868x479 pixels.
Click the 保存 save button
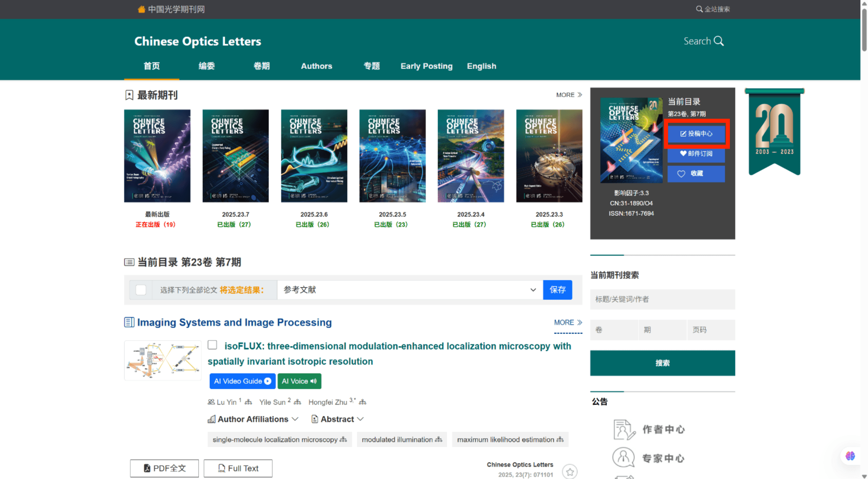click(557, 290)
